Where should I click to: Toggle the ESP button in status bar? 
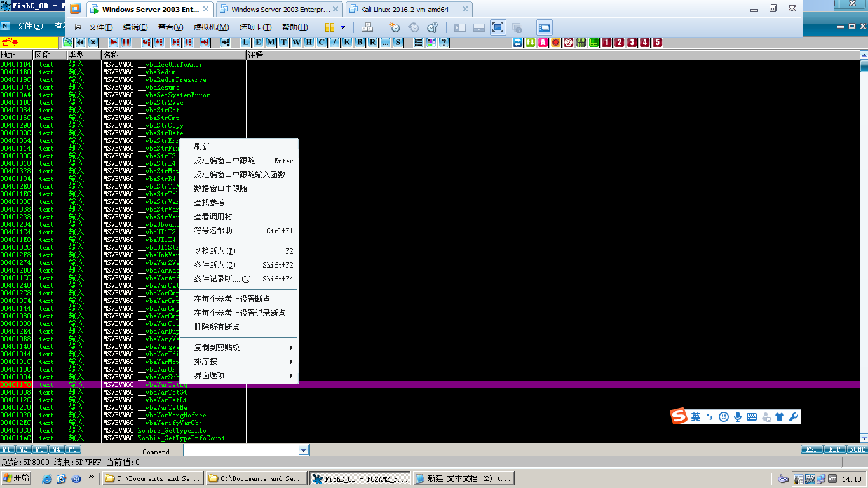[x=811, y=450]
